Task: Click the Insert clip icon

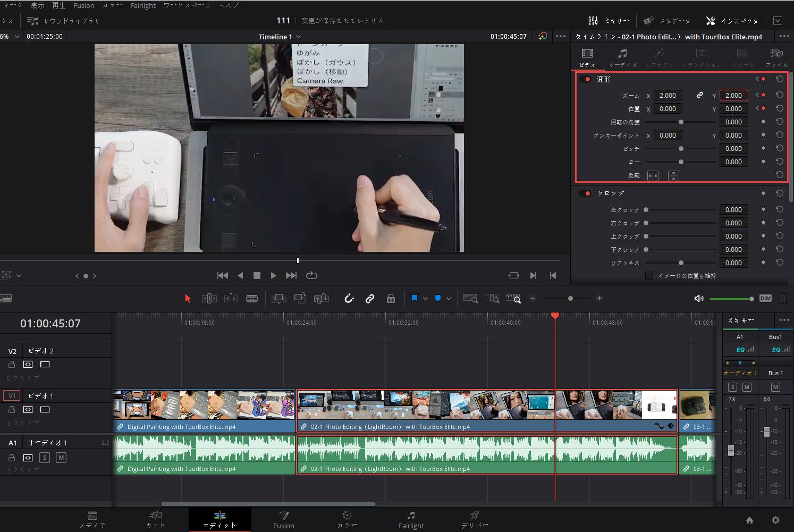Action: point(278,299)
